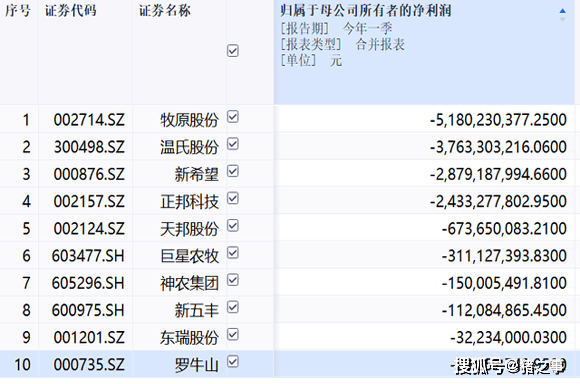This screenshot has height=384, width=580.
Task: Toggle the 天邦股份 row checkbox
Action: pyautogui.click(x=233, y=226)
